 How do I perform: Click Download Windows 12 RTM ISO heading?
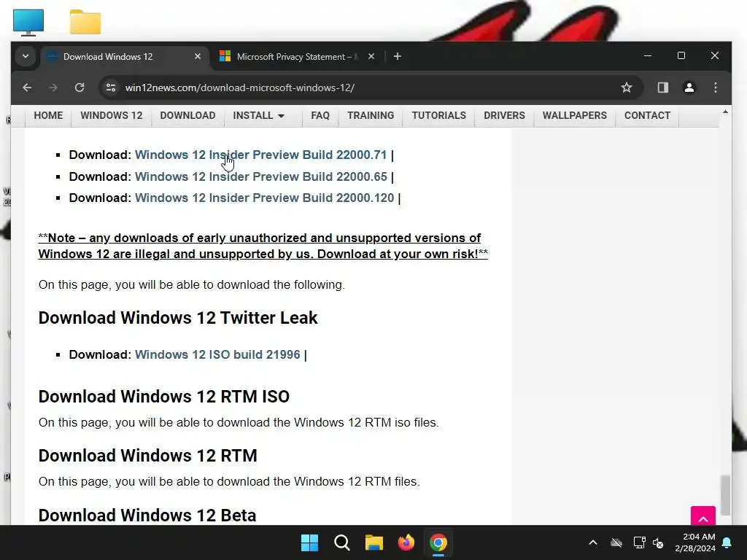pos(164,396)
